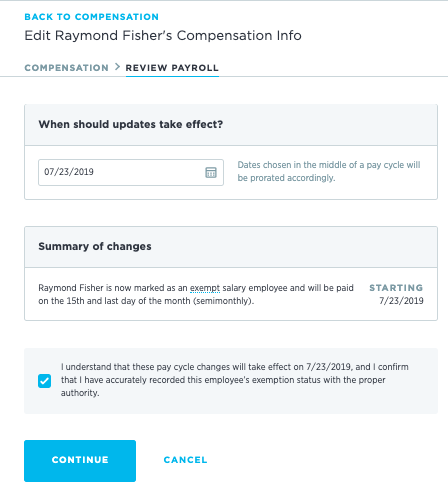Go back via Back to Compensation link
The image size is (448, 495).
tap(92, 17)
